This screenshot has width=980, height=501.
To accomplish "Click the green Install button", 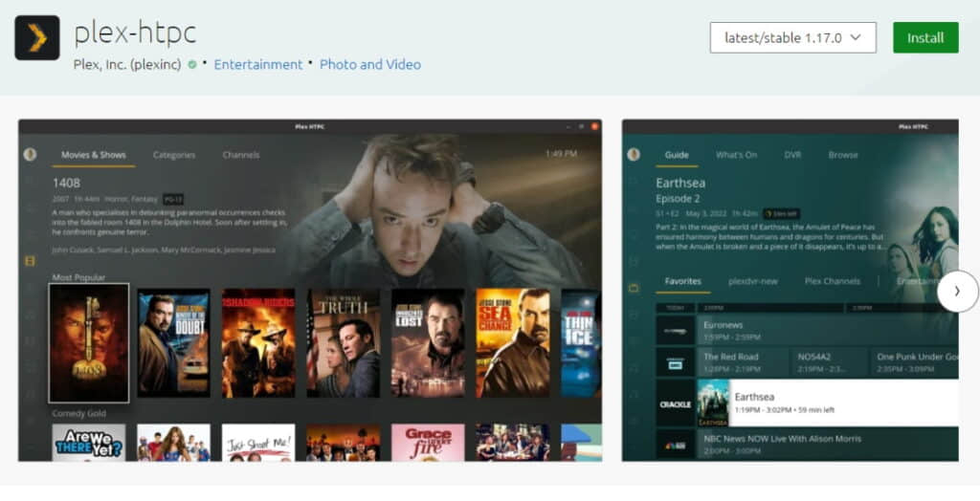I will [925, 37].
